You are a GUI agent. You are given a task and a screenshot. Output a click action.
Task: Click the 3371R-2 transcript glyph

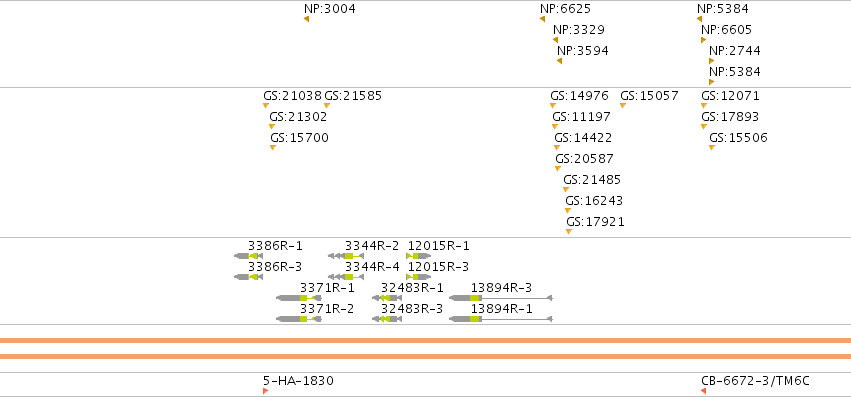click(299, 319)
